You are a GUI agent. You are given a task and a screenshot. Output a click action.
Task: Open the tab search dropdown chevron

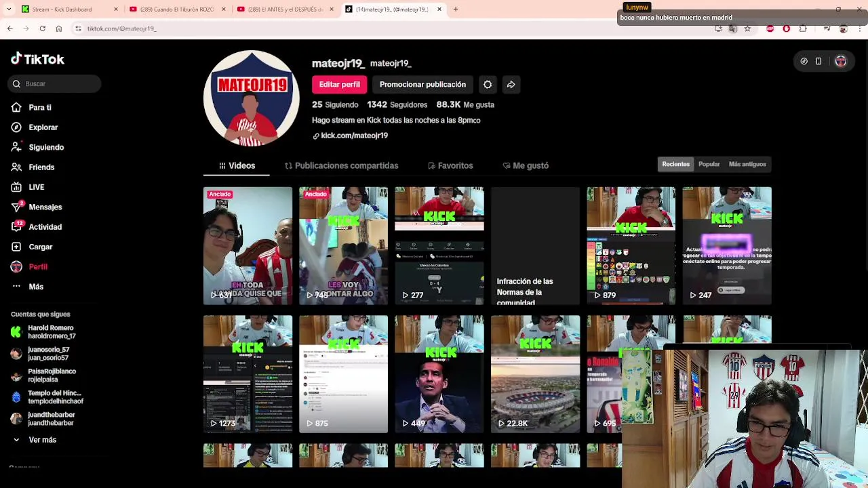click(9, 9)
